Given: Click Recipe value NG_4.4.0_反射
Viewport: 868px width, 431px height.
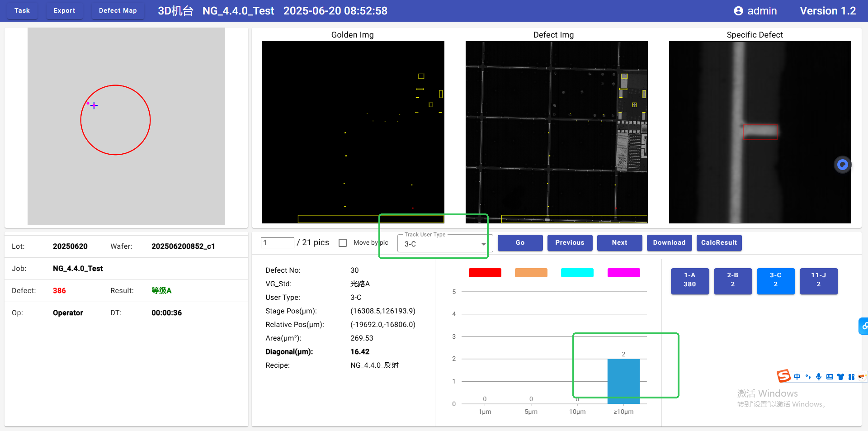Looking at the screenshot, I should coord(374,365).
